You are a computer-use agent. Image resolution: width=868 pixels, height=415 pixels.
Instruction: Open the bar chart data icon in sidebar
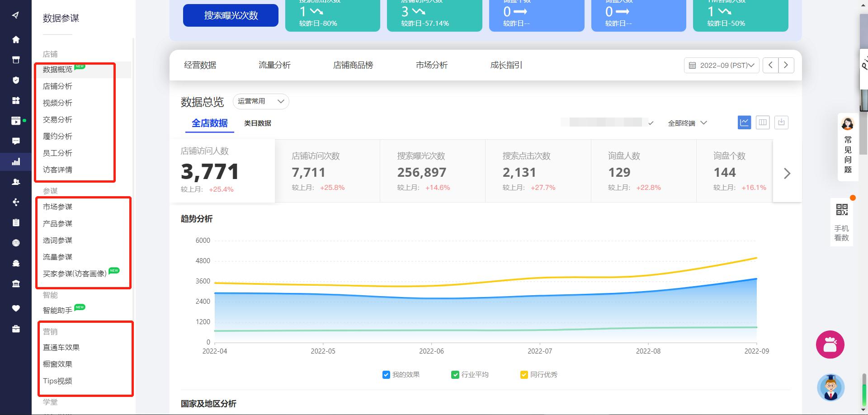pyautogui.click(x=16, y=162)
